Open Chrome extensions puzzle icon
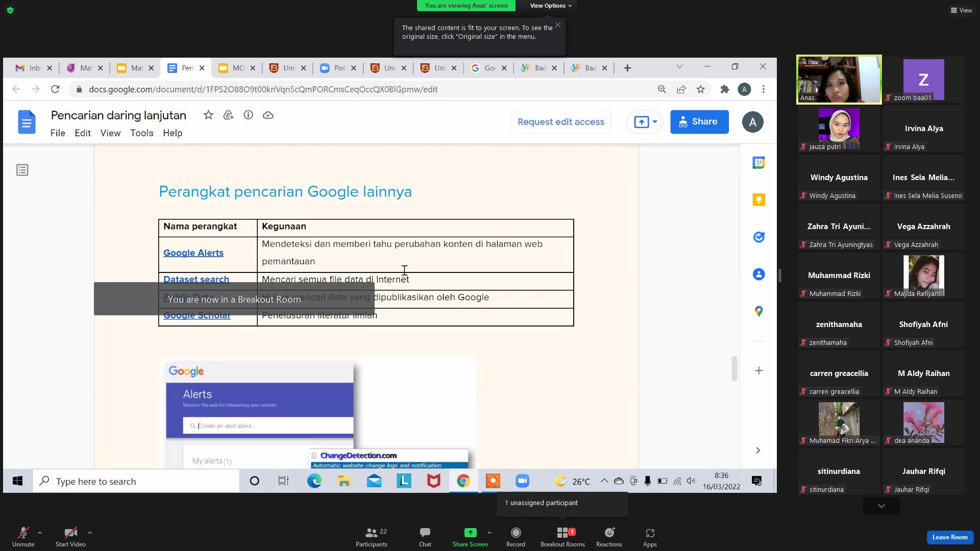This screenshot has height=551, width=980. (x=725, y=89)
